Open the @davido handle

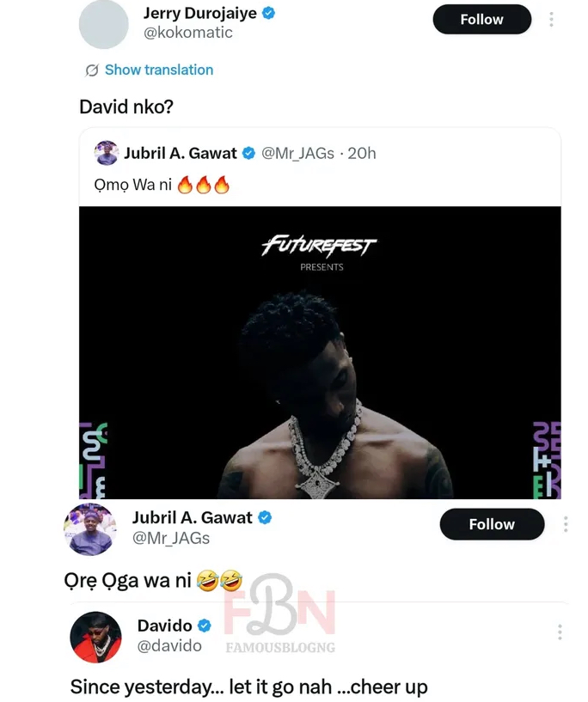point(169,645)
